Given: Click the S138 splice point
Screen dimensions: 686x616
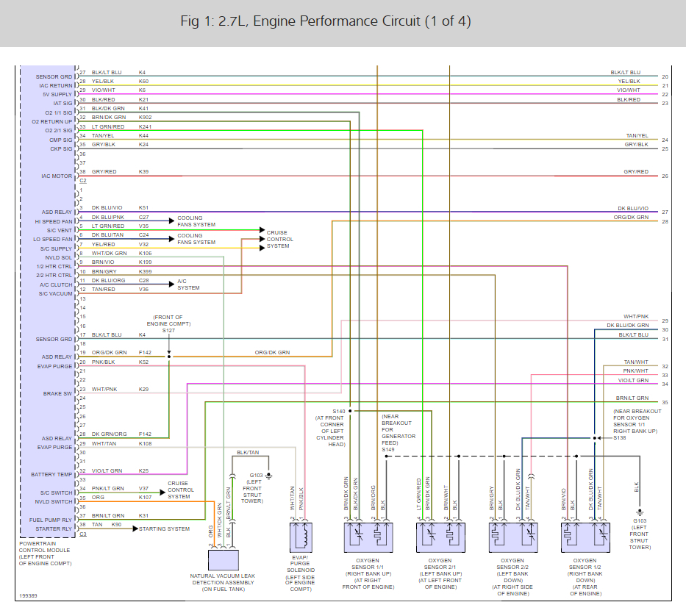Looking at the screenshot, I should click(x=595, y=438).
